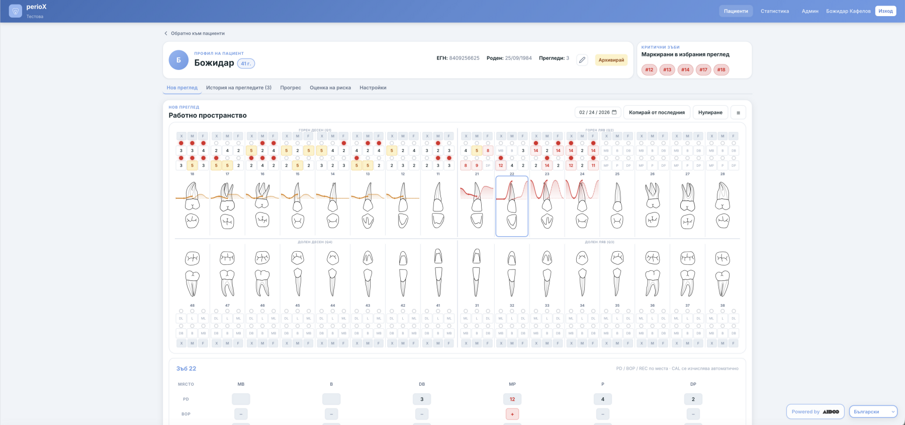Select tooth 22 in the chart

click(x=512, y=206)
